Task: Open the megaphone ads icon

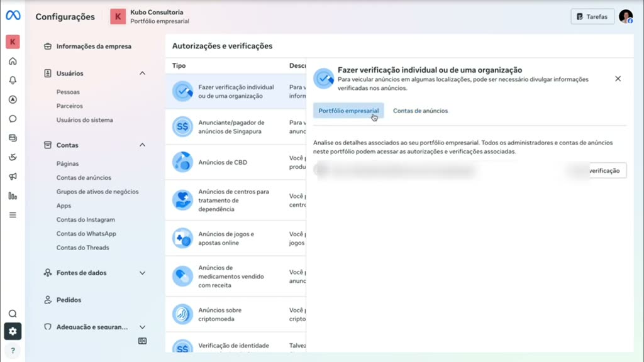Action: 13,177
